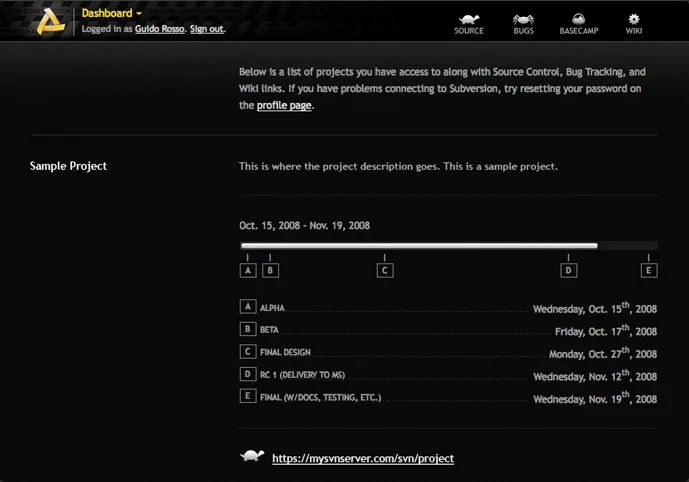Select timeline marker C
The height and width of the screenshot is (482, 689).
(x=385, y=270)
